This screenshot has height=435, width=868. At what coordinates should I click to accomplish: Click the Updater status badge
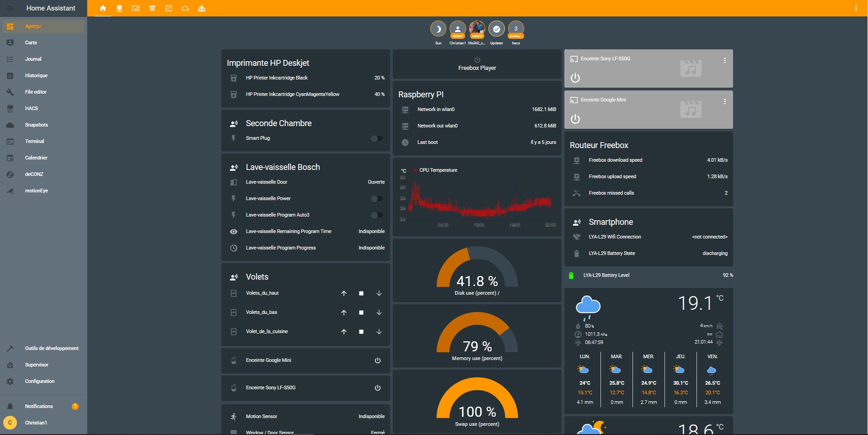[496, 30]
